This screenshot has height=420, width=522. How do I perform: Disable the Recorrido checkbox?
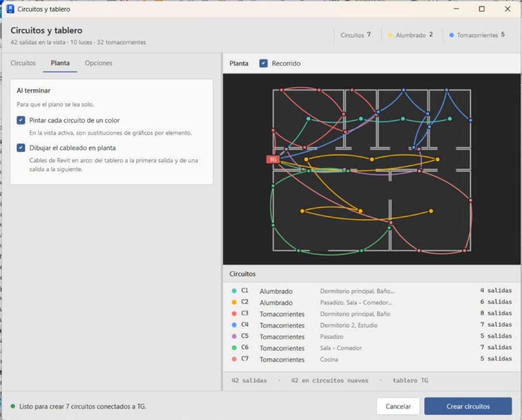pos(263,63)
